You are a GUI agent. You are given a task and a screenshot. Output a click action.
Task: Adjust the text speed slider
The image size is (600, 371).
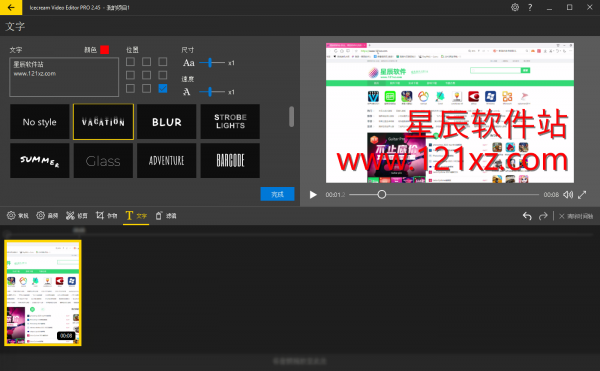(212, 91)
